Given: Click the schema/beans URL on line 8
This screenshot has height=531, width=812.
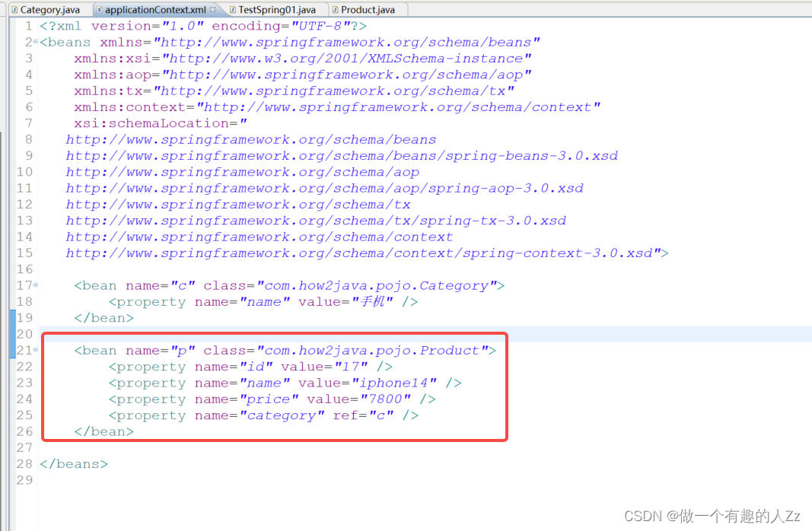Looking at the screenshot, I should coord(251,140).
